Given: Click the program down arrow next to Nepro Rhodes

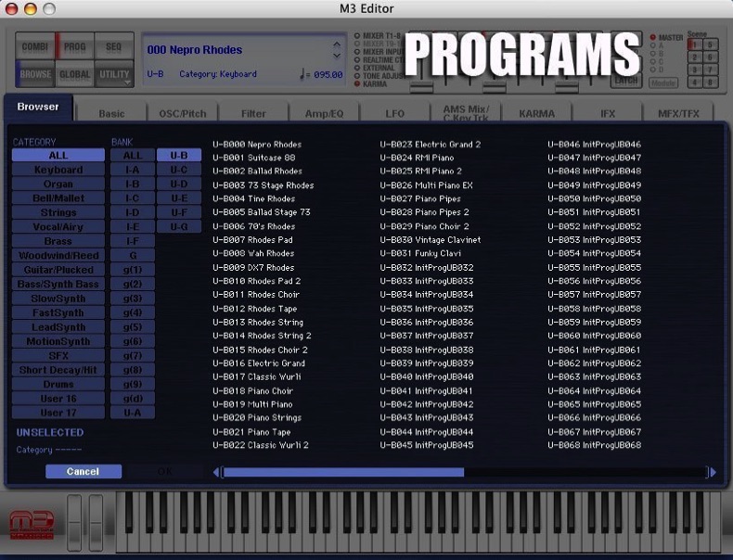Looking at the screenshot, I should [337, 56].
